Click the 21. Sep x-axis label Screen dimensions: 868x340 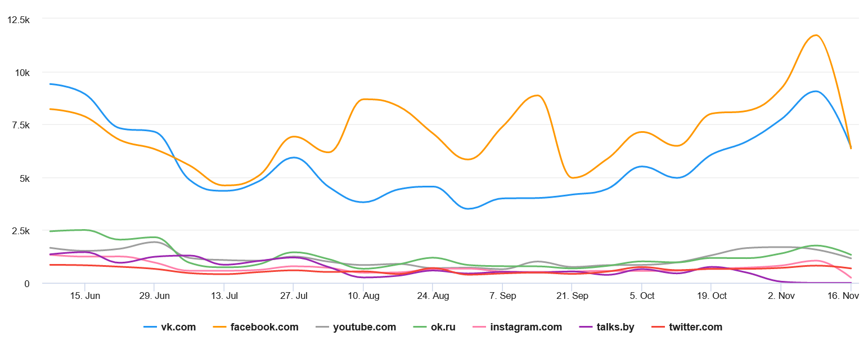(572, 296)
